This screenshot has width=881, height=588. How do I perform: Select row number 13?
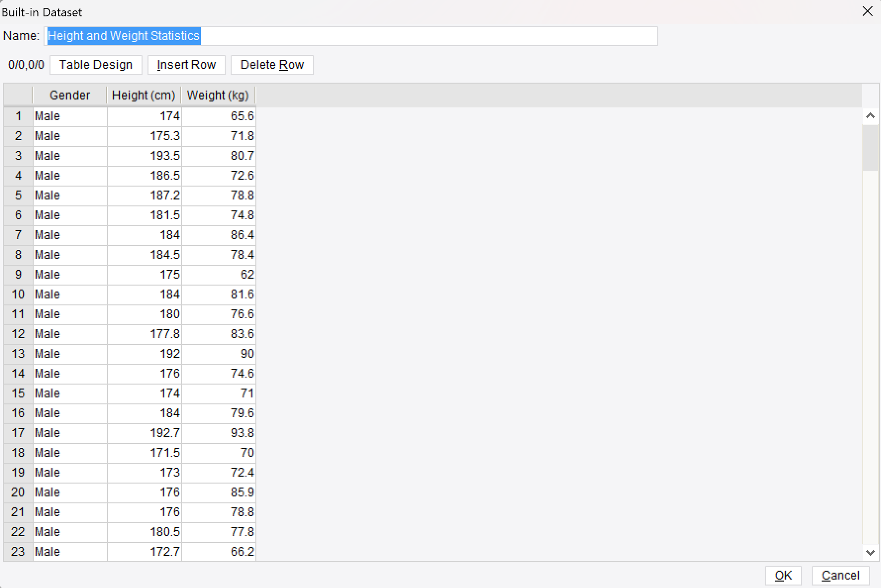(x=18, y=353)
